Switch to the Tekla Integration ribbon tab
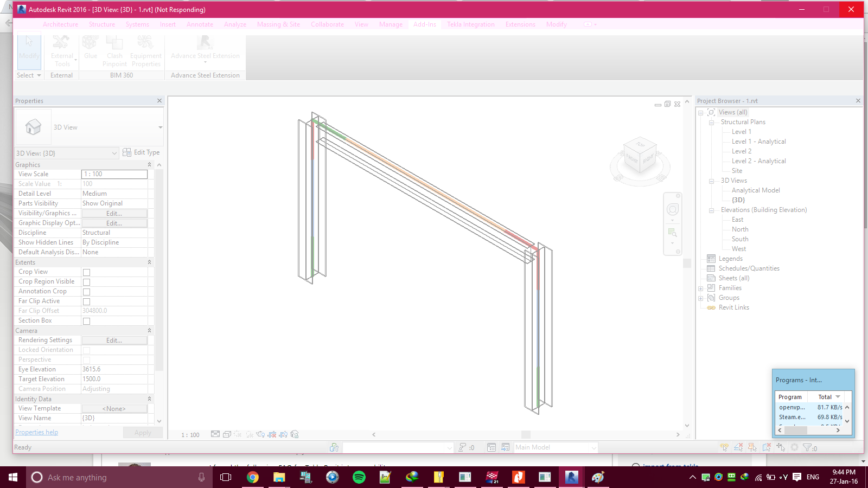The image size is (868, 488). (x=470, y=24)
